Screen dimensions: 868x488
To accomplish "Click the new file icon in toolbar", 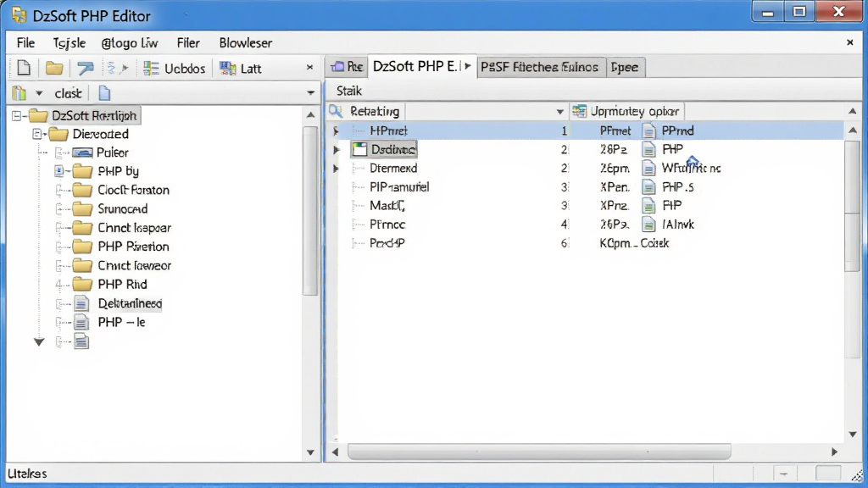I will pyautogui.click(x=24, y=68).
